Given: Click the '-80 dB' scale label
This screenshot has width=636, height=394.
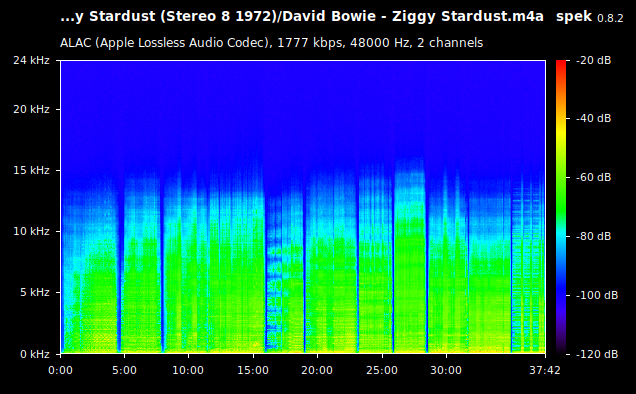Looking at the screenshot, I should point(593,237).
